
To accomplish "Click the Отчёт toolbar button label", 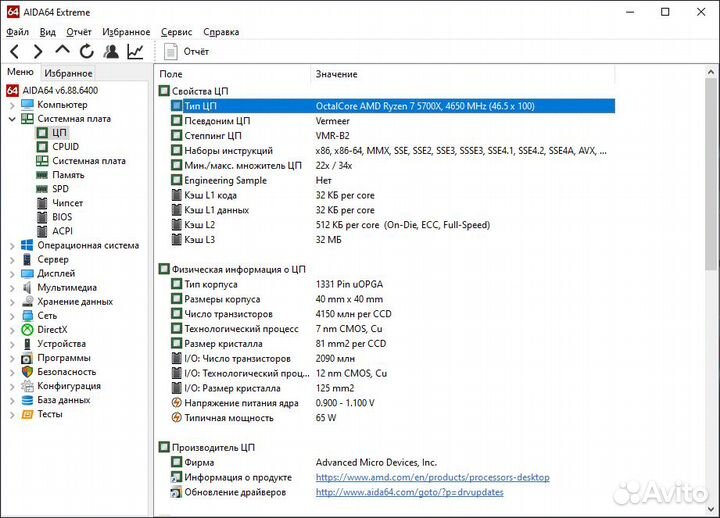I will (x=196, y=51).
